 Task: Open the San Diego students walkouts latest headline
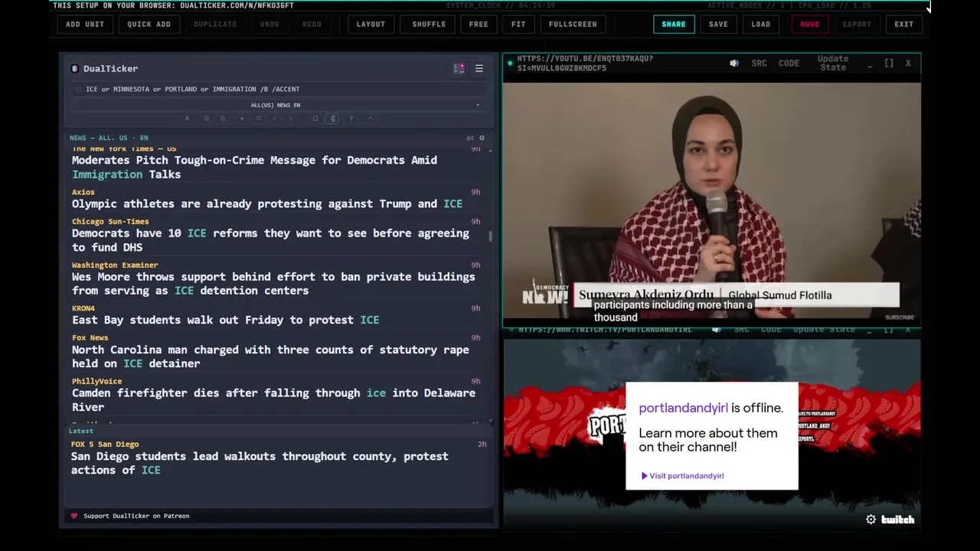tap(260, 463)
